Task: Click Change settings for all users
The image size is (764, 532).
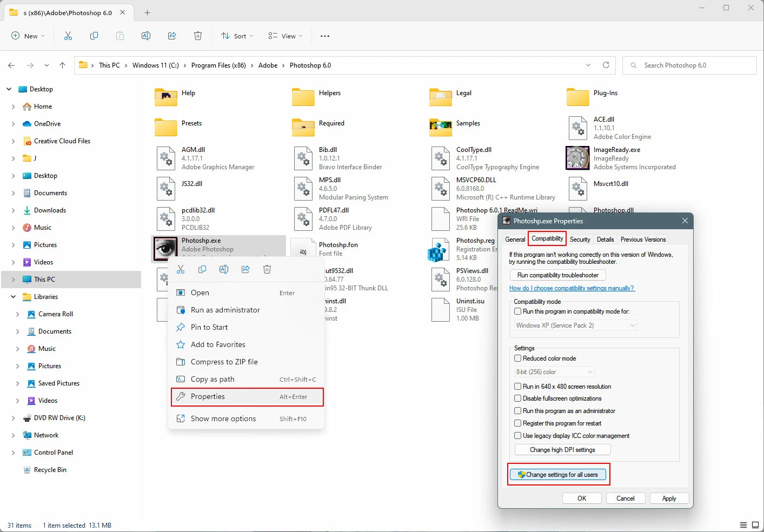Action: 558,475
